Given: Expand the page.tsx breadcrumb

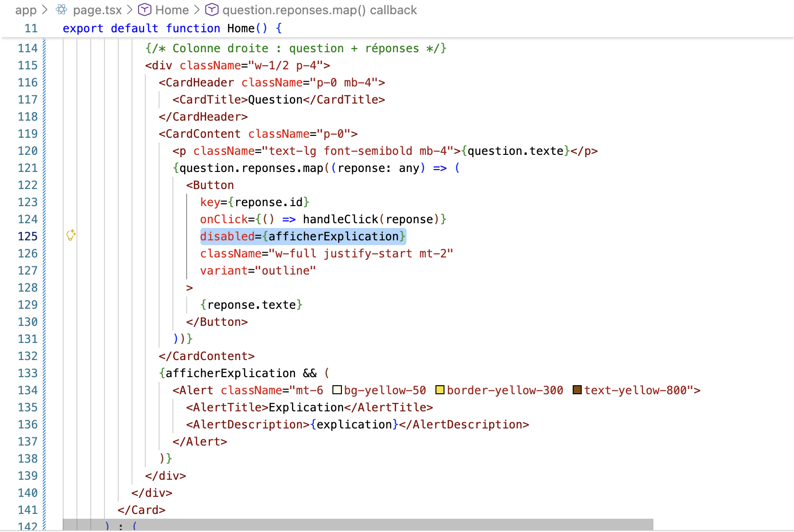Looking at the screenshot, I should [97, 10].
